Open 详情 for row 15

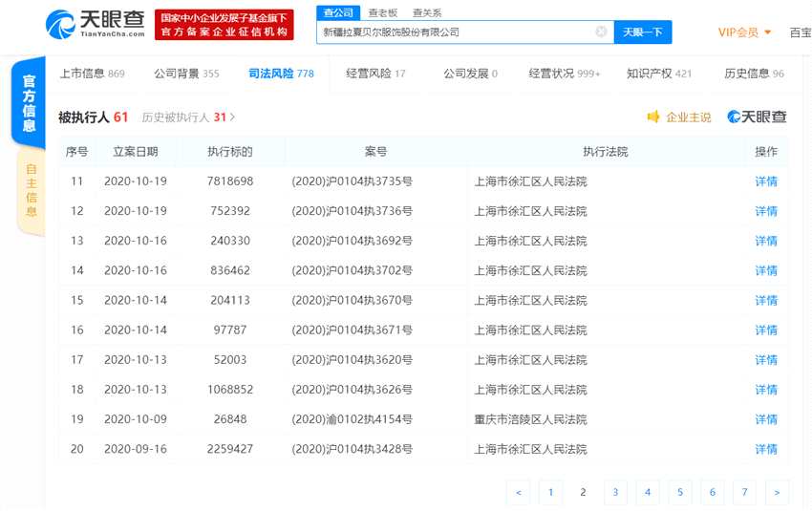pos(766,300)
